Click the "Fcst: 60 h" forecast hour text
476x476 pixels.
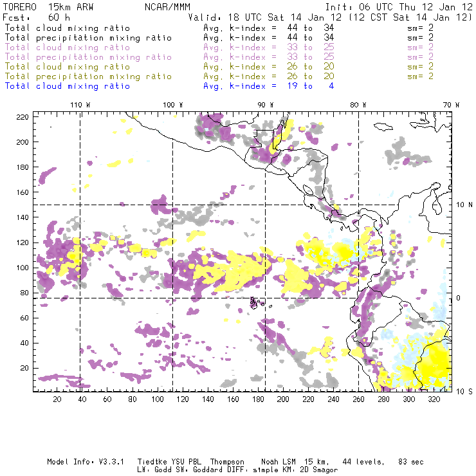[x=36, y=17]
